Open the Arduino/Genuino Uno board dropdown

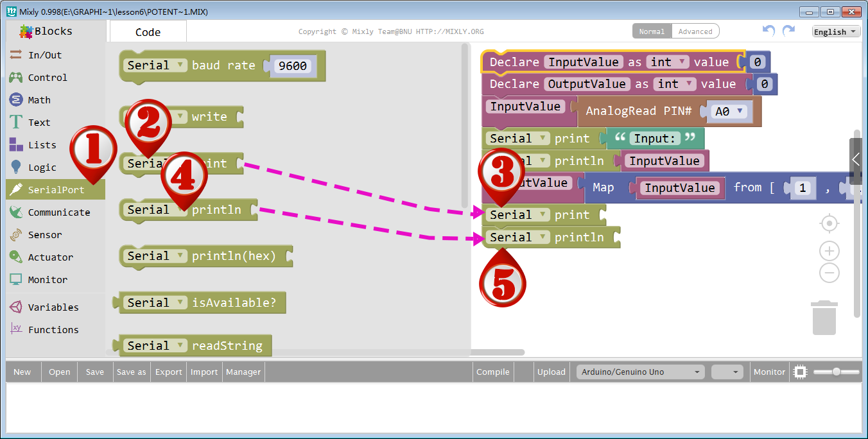pos(639,372)
